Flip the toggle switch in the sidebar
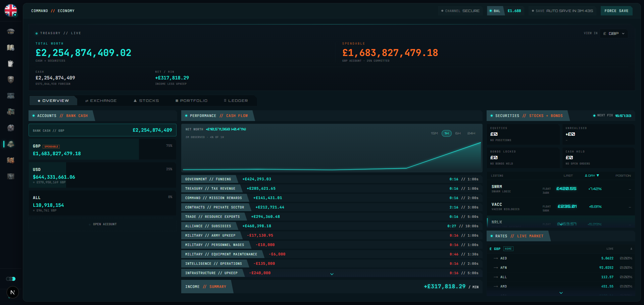644x305 pixels. [x=11, y=279]
